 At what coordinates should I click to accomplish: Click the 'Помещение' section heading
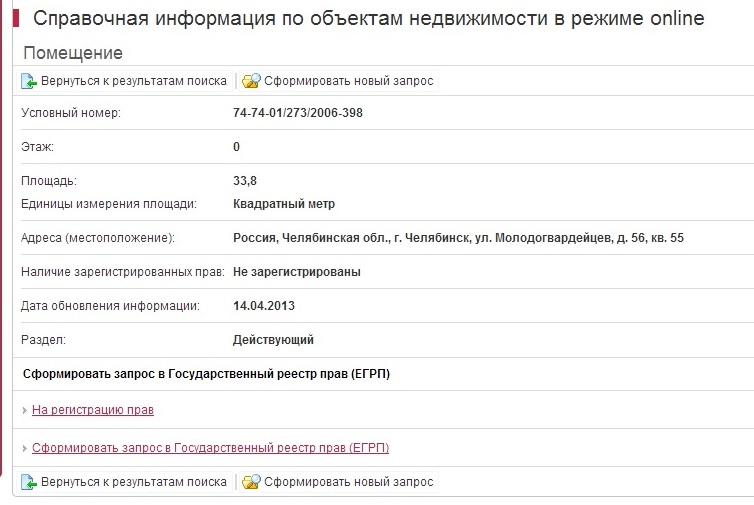pos(72,53)
